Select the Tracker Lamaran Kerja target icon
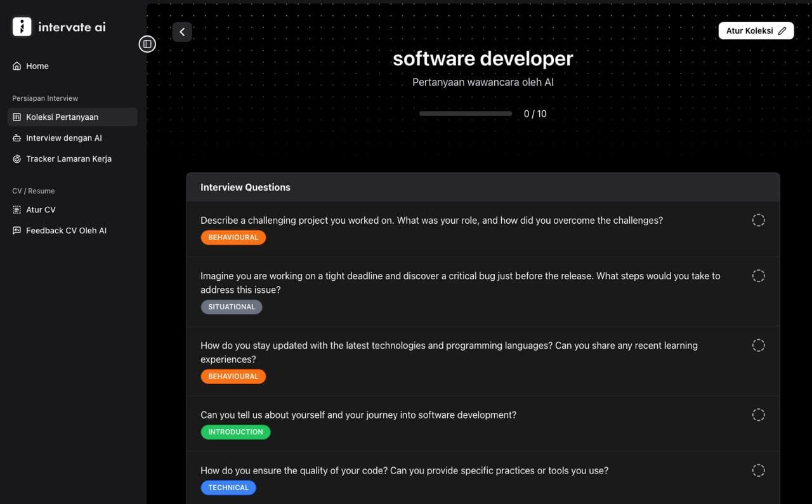Image resolution: width=812 pixels, height=504 pixels. pyautogui.click(x=16, y=158)
